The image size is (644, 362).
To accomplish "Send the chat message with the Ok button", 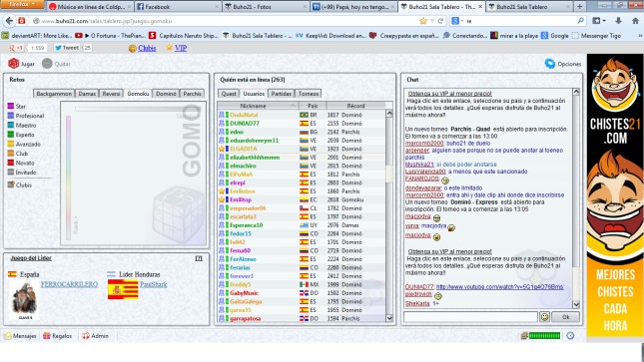I will tap(565, 317).
